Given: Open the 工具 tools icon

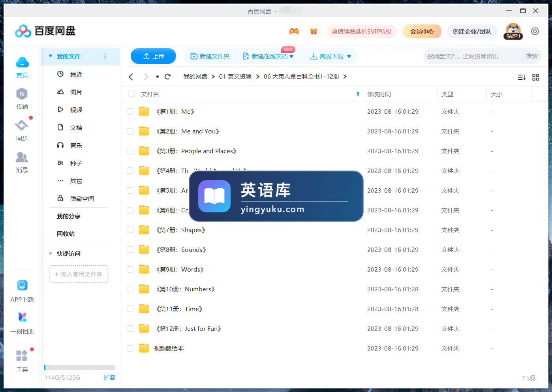Looking at the screenshot, I should tap(22, 355).
